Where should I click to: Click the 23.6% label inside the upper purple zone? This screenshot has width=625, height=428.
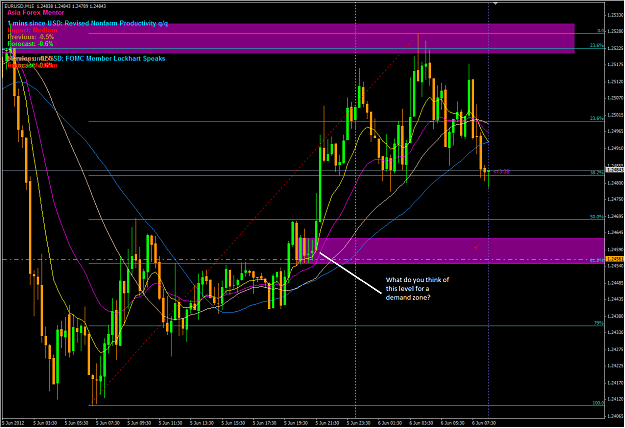point(597,46)
